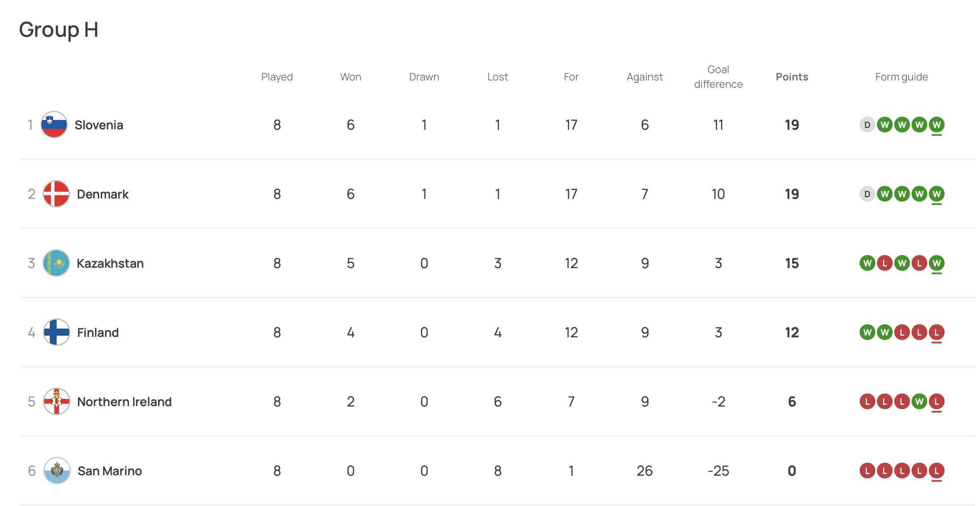The image size is (980, 506).
Task: Click Slovenia's grey D draw form badge
Action: (x=867, y=125)
